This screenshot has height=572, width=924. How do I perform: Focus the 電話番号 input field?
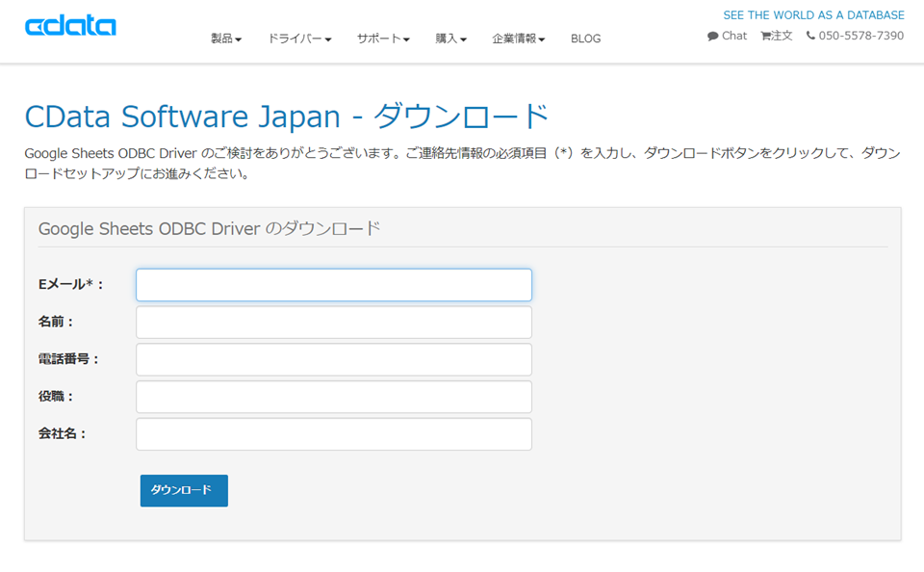334,360
